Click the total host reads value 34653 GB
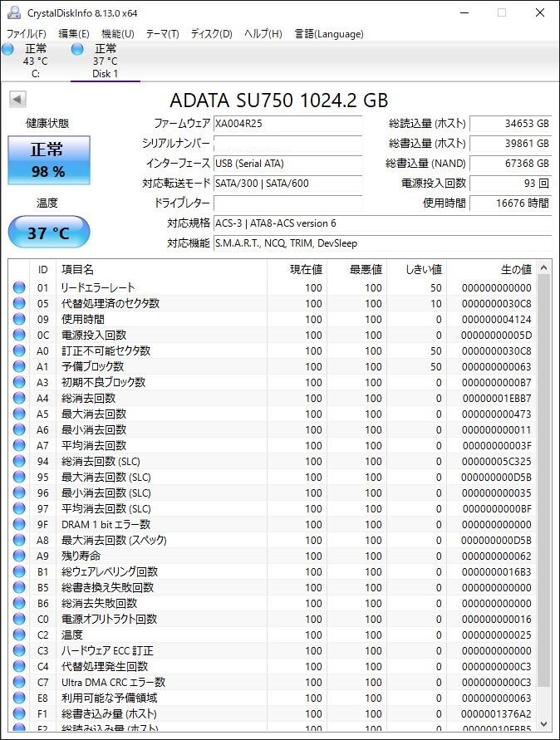 510,124
